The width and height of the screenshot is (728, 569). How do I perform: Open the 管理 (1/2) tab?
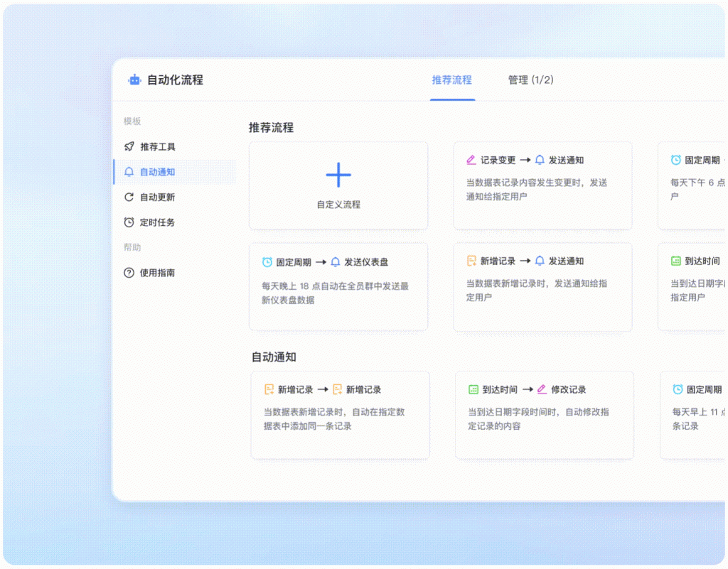[x=530, y=80]
